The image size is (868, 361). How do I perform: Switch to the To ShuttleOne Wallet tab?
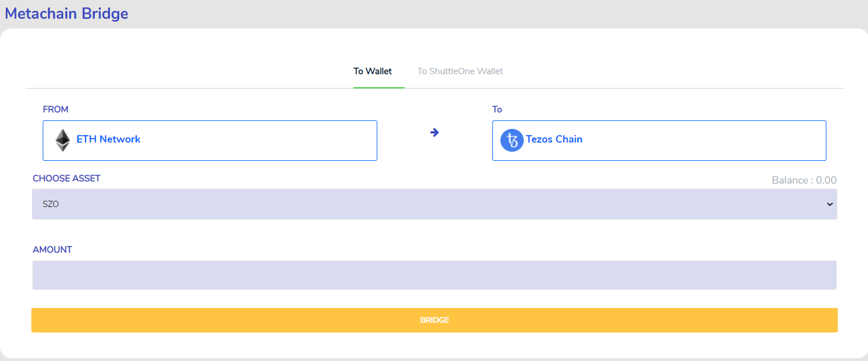[x=460, y=71]
